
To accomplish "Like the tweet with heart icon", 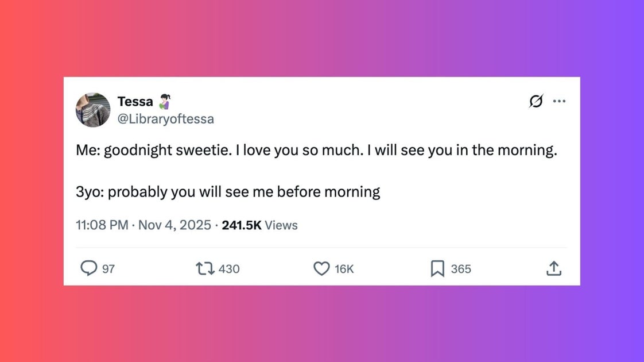I will (321, 268).
